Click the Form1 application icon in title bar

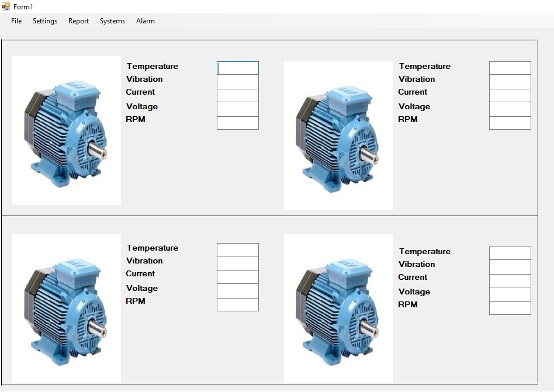tap(6, 6)
